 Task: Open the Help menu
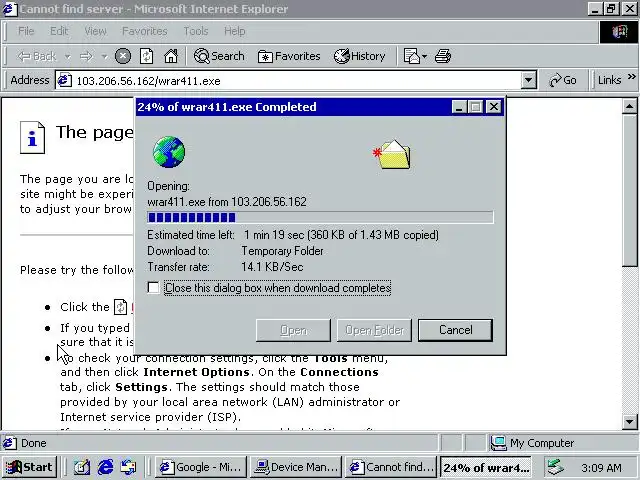click(235, 31)
